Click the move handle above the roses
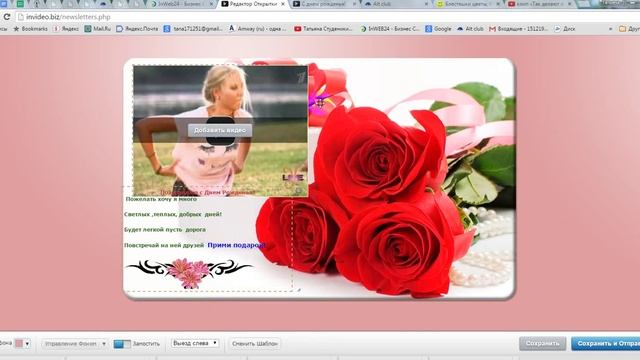 (x=320, y=102)
